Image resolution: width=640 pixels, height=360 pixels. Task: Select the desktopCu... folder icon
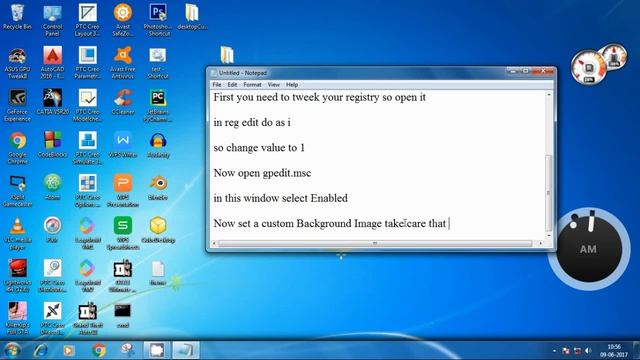coord(192,17)
